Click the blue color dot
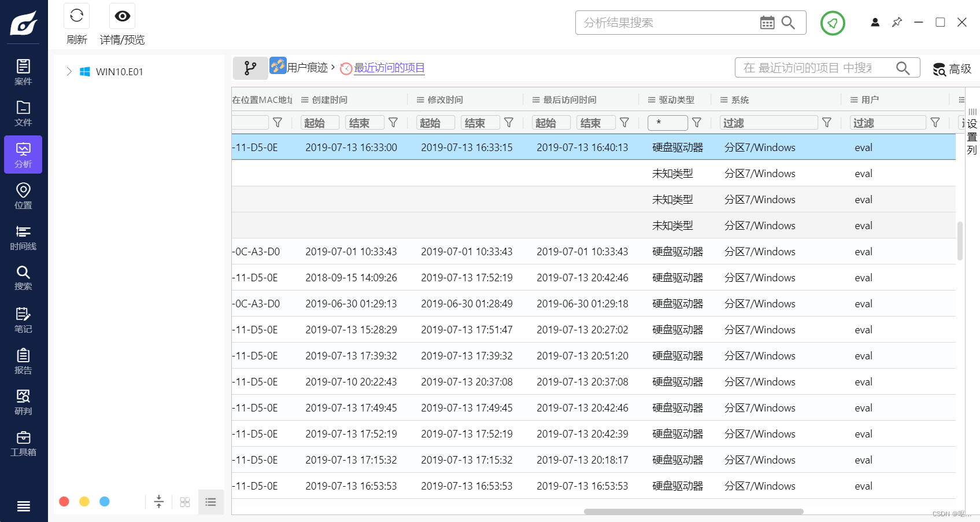This screenshot has height=522, width=980. (105, 501)
